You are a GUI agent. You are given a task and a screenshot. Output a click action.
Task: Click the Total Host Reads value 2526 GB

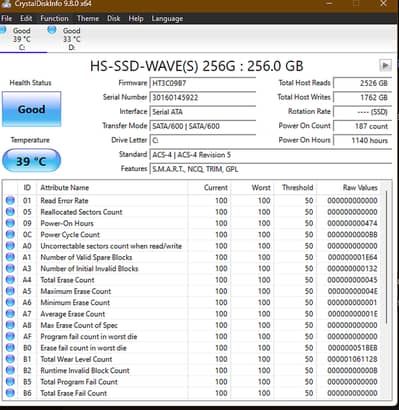click(x=362, y=83)
